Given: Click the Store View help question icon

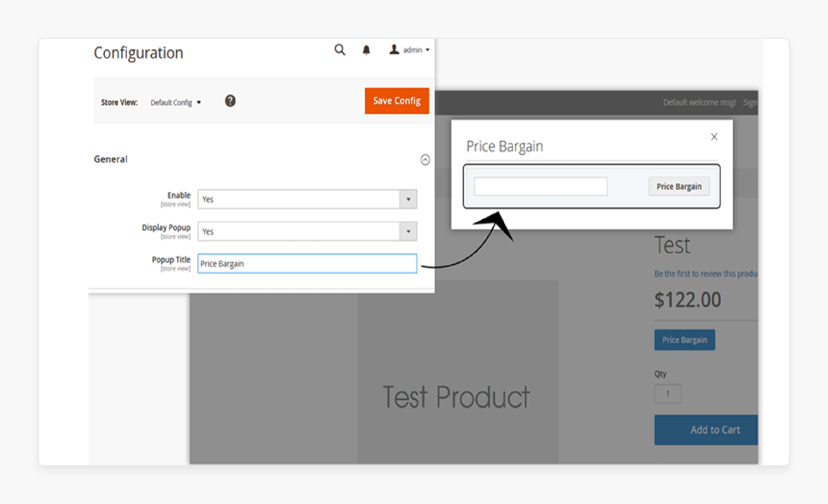Looking at the screenshot, I should tap(230, 101).
